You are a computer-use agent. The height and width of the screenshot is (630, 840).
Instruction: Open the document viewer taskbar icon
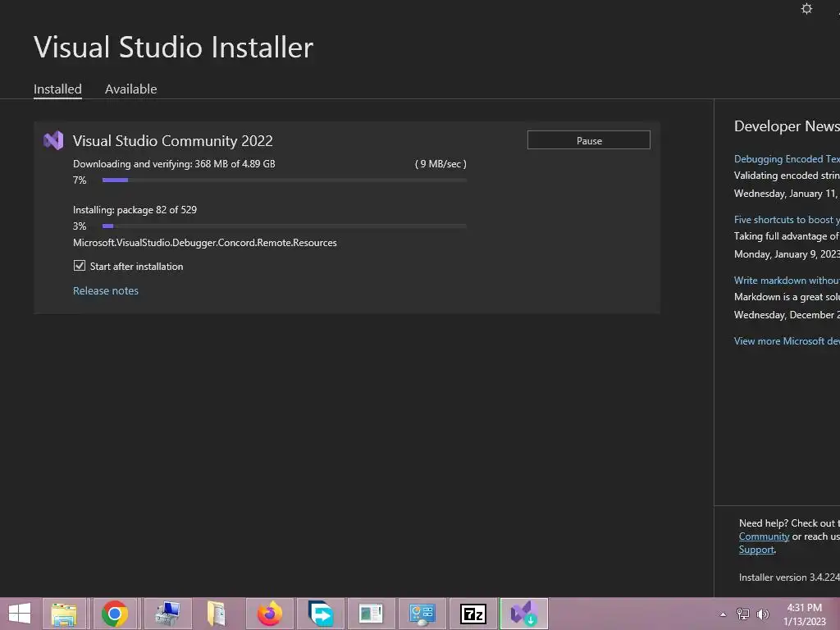(371, 614)
